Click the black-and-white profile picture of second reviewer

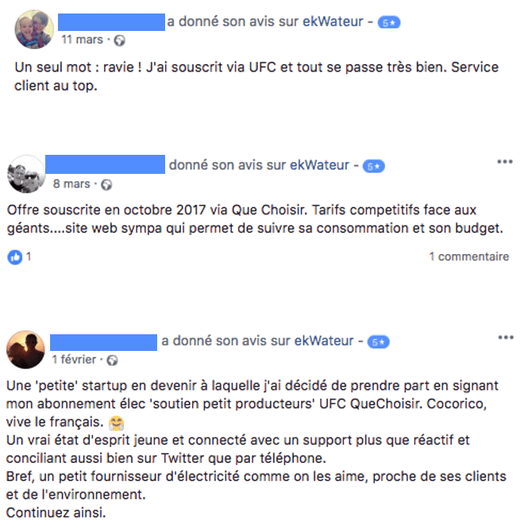(26, 174)
